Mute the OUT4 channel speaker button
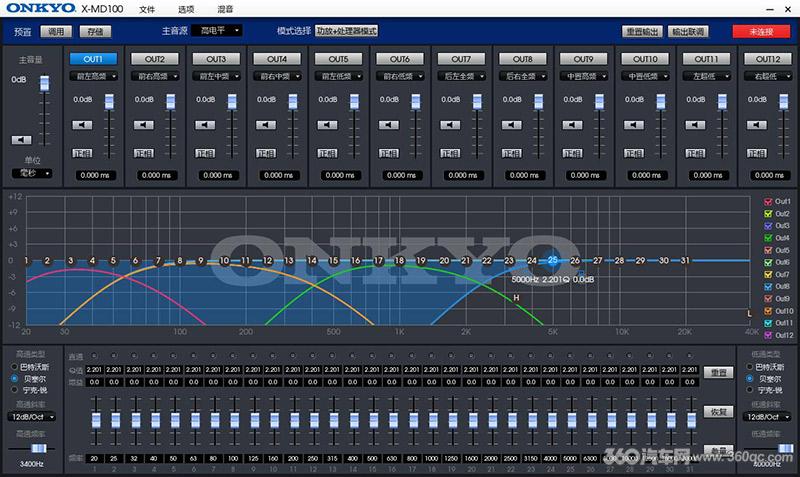Viewport: 800px width, 477px height. [266, 125]
